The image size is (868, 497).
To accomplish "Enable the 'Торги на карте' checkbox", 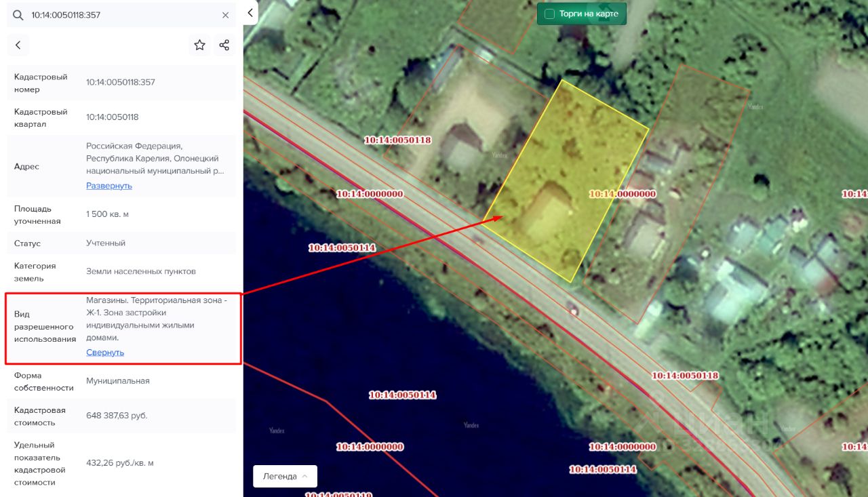I will pos(550,14).
